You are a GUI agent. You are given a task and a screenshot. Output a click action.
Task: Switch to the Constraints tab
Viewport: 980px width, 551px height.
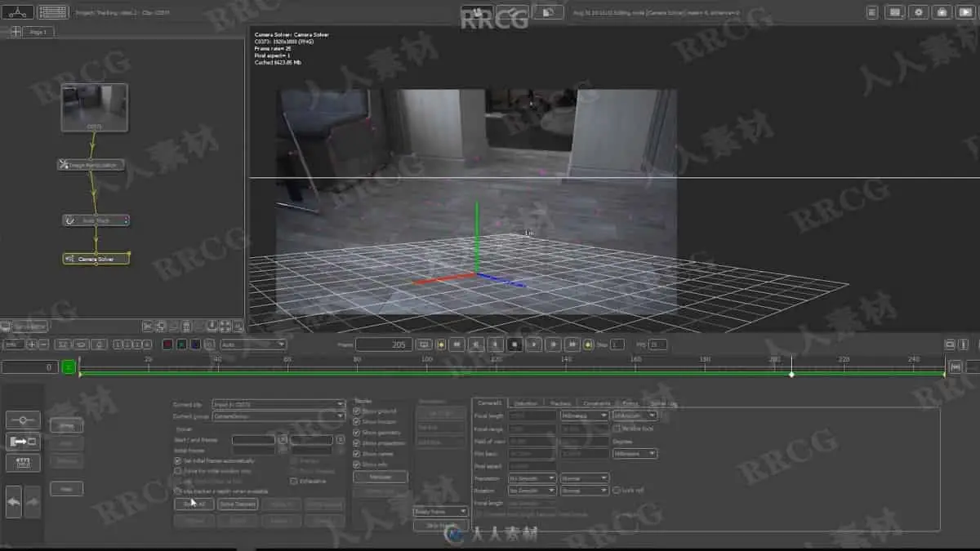[597, 403]
